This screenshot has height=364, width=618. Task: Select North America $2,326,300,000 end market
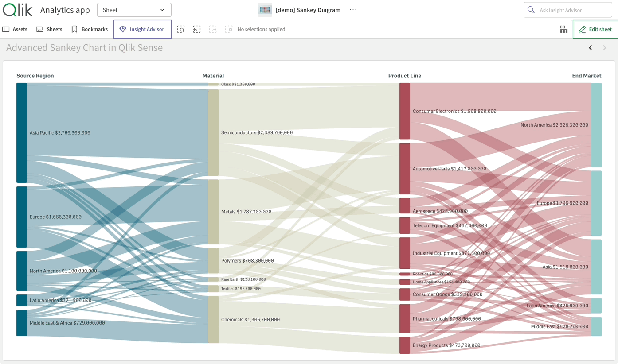click(596, 125)
